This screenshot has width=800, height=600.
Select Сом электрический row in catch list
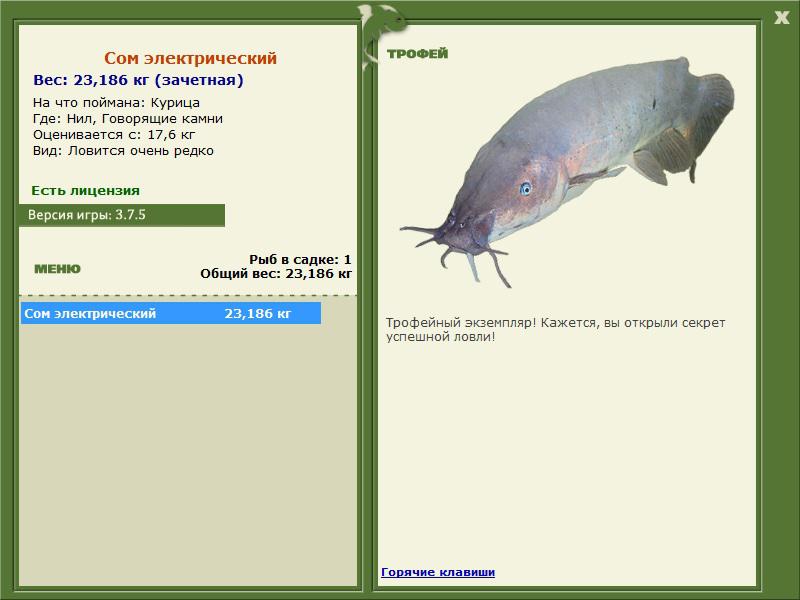[x=171, y=313]
